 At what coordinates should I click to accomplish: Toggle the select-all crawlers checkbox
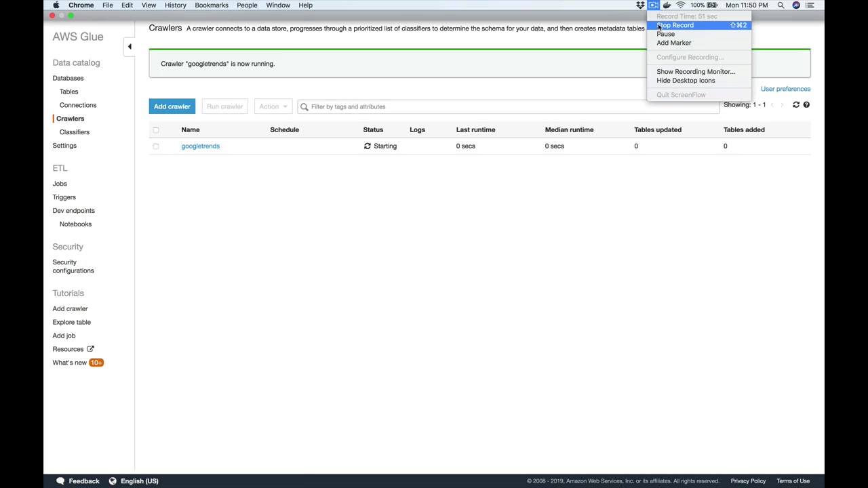coord(156,130)
